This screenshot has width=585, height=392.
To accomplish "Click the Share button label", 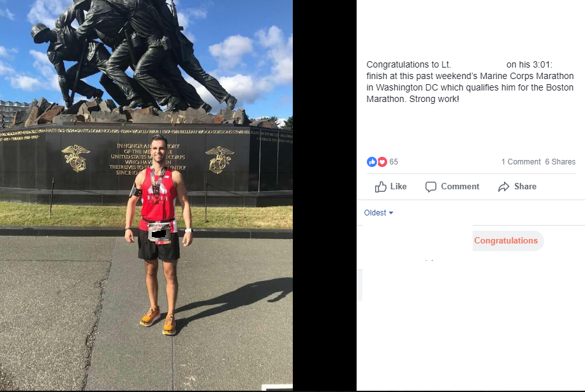I will point(525,186).
